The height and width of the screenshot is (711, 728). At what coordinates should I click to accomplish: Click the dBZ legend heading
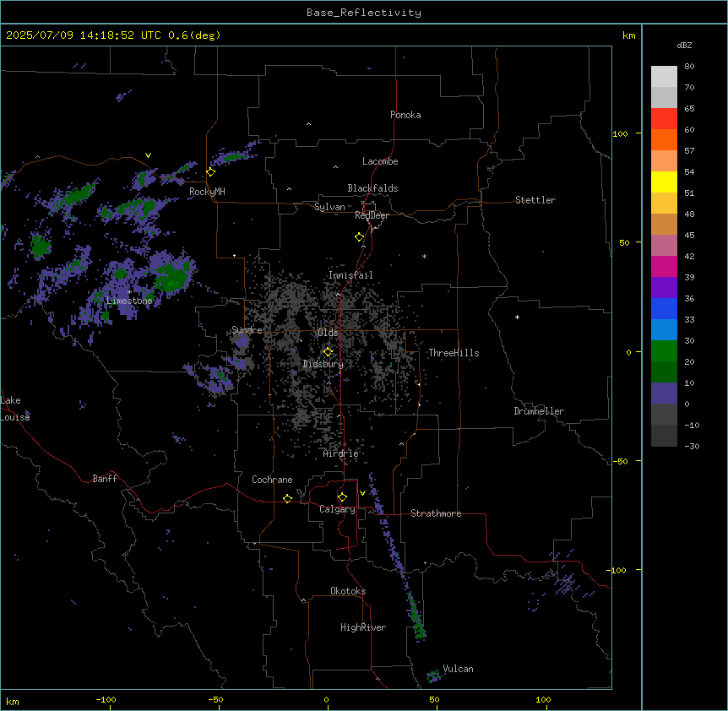[684, 45]
